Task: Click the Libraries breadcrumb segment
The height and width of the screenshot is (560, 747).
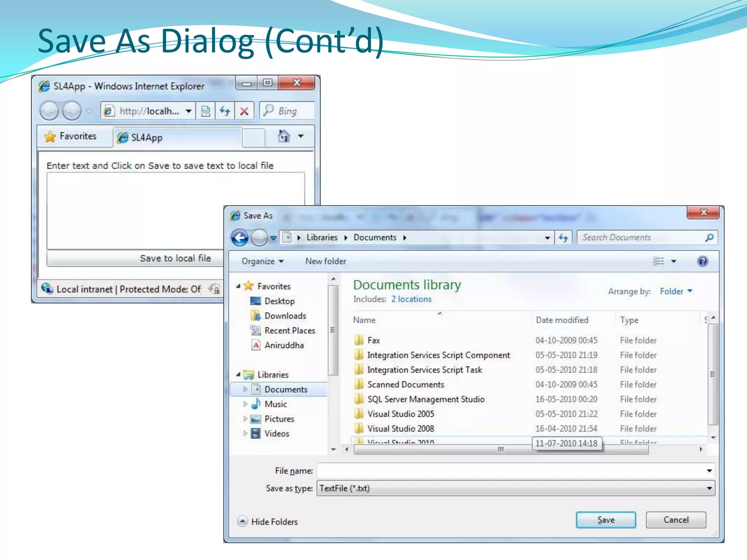Action: [322, 238]
